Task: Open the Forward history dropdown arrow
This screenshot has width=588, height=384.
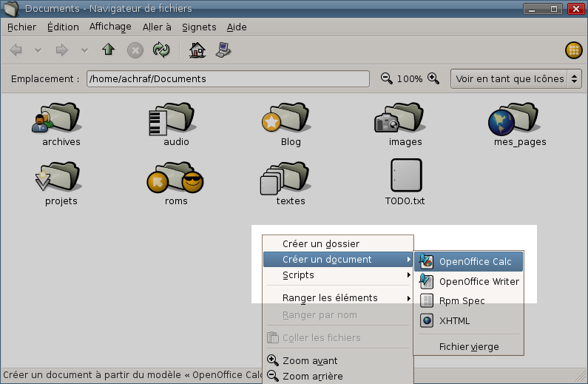Action: point(85,50)
